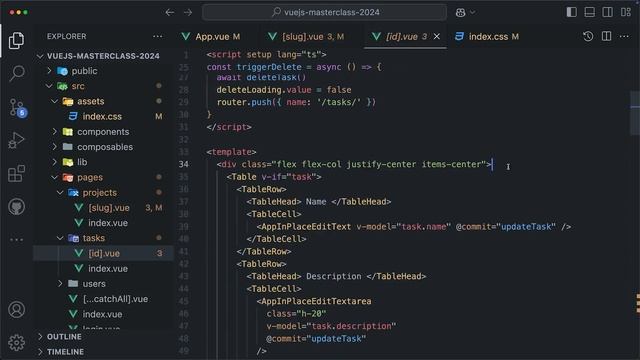Screen dimensions: 640x360
Task: Collapse the VUEJS-MASTERCLASS-2024 root folder
Action: (40, 56)
